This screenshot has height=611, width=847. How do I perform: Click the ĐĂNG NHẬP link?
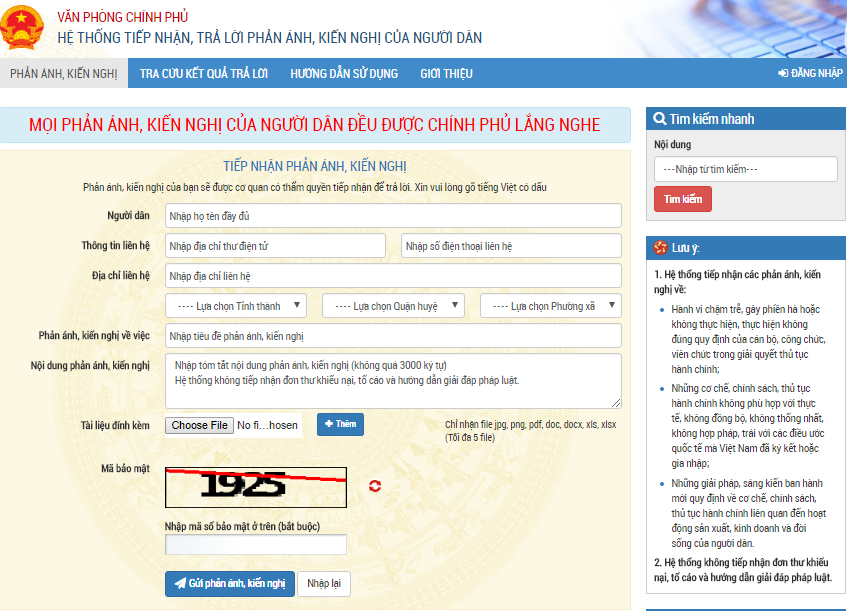812,73
